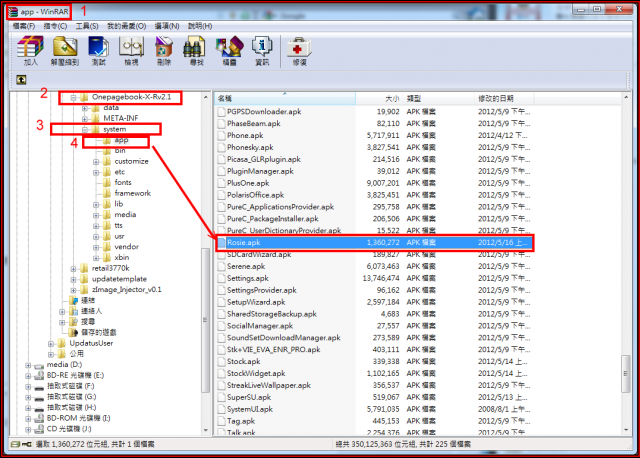The image size is (640, 458).
Task: Click the Delete files toolbar icon
Action: tap(164, 47)
